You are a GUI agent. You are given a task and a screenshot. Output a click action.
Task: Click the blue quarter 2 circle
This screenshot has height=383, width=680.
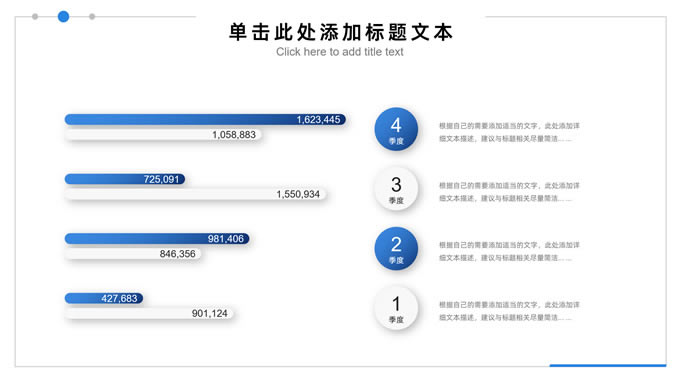point(396,249)
